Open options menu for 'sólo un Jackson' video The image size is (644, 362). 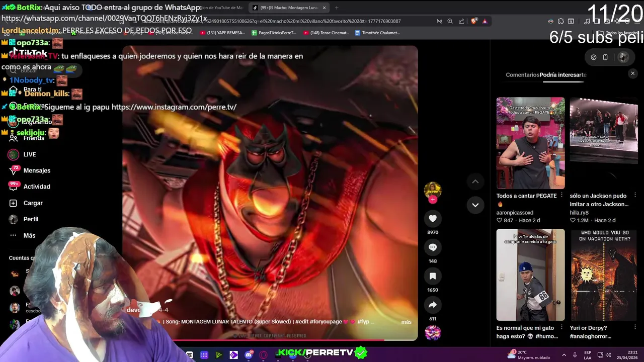point(635,195)
